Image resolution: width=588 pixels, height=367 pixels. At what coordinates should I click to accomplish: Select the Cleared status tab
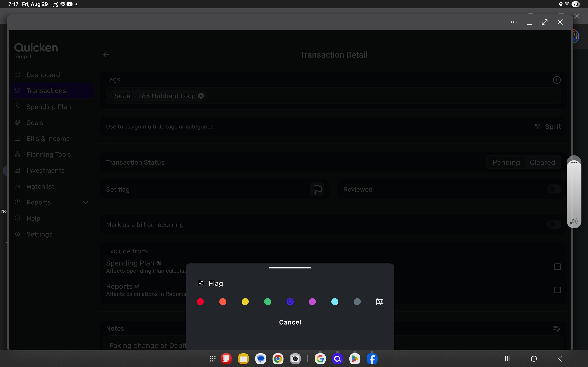[x=542, y=162]
